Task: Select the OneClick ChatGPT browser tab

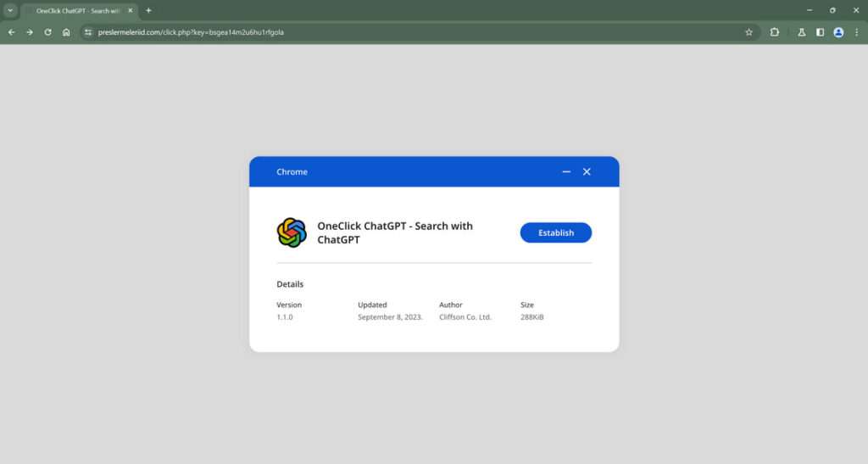Action: pyautogui.click(x=77, y=10)
